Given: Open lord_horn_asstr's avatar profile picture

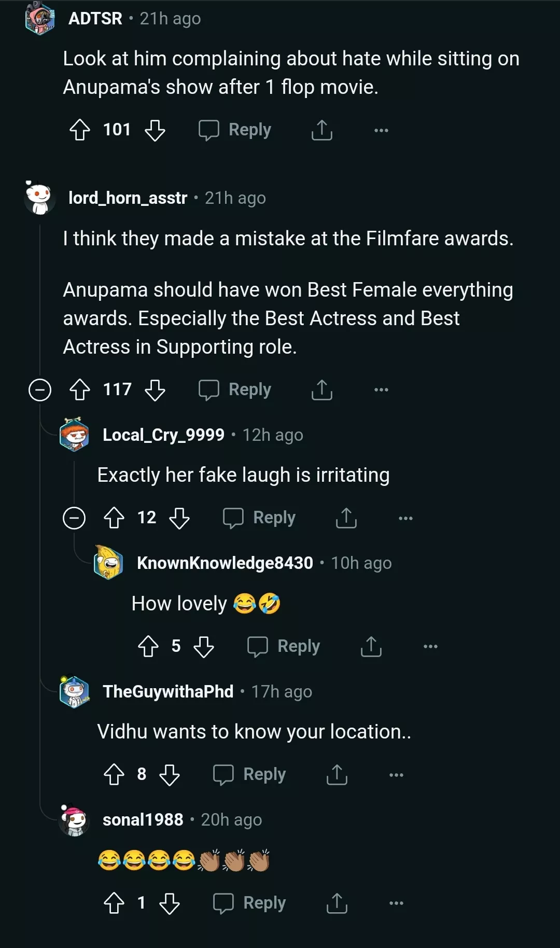Looking at the screenshot, I should 39,198.
